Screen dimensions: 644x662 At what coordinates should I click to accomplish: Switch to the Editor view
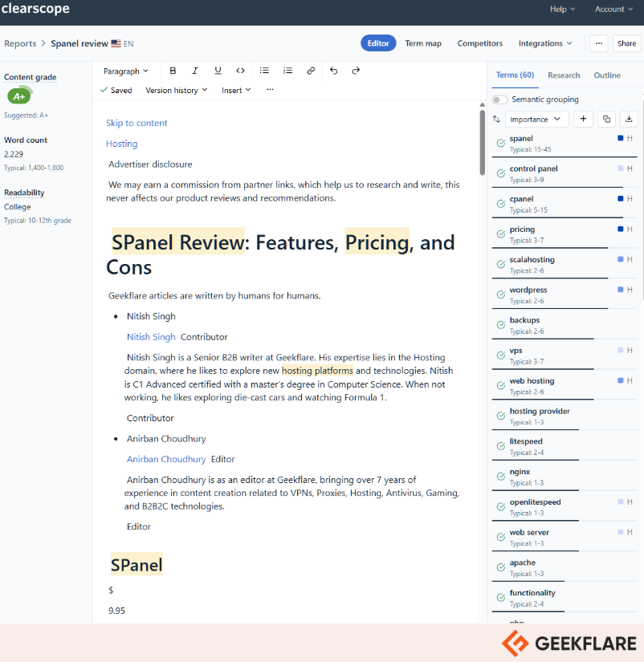[x=378, y=43]
